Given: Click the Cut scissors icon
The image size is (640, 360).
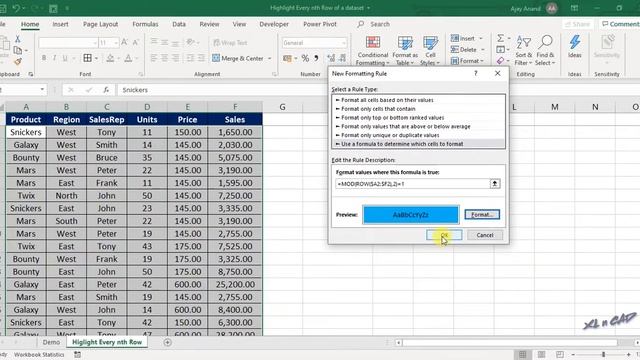Looking at the screenshot, I should click(x=18, y=39).
